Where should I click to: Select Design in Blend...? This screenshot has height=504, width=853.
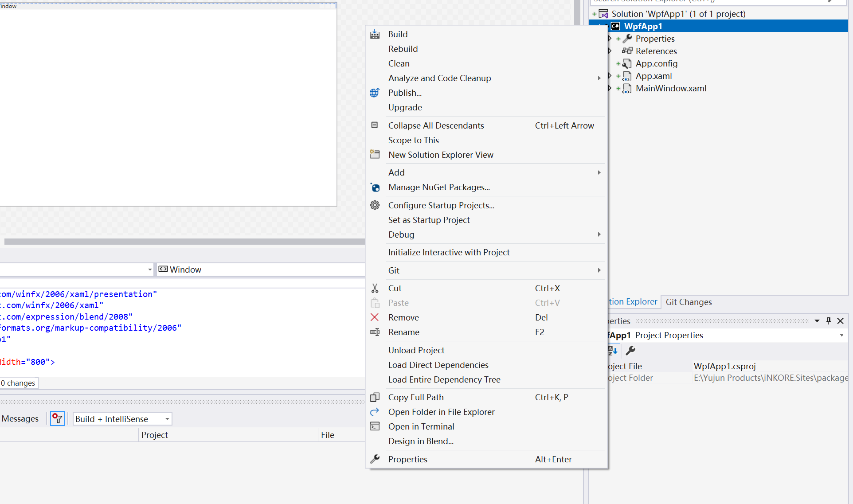[486, 441]
